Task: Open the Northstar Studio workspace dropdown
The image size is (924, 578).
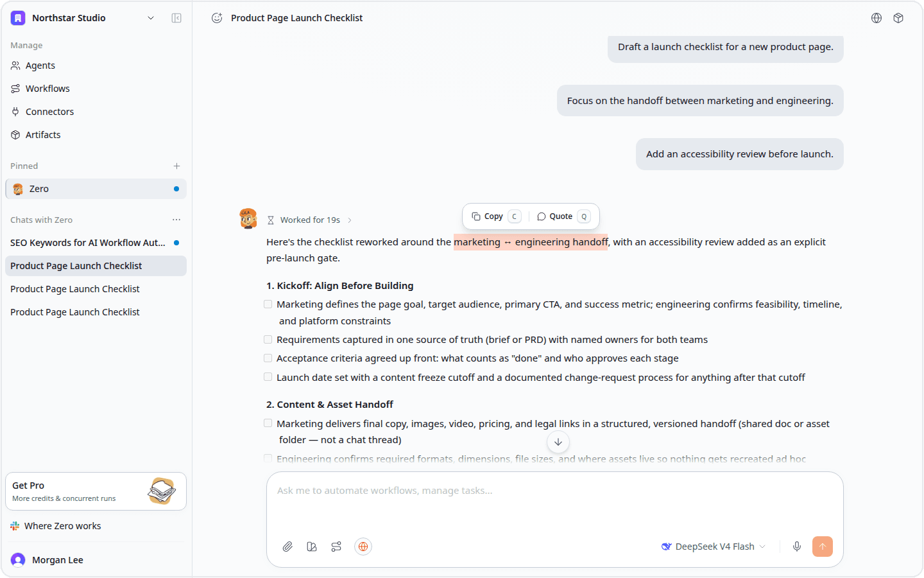Action: [x=151, y=18]
